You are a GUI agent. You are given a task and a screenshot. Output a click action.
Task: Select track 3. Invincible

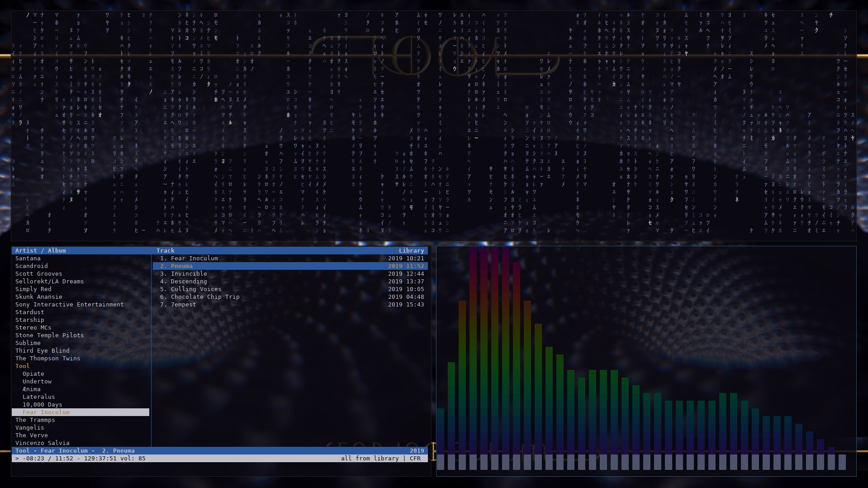point(290,274)
